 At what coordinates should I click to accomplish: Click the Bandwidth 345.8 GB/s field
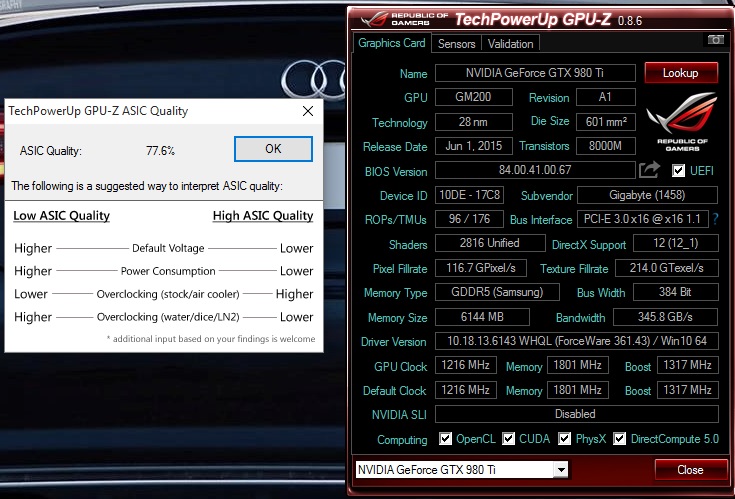[666, 317]
